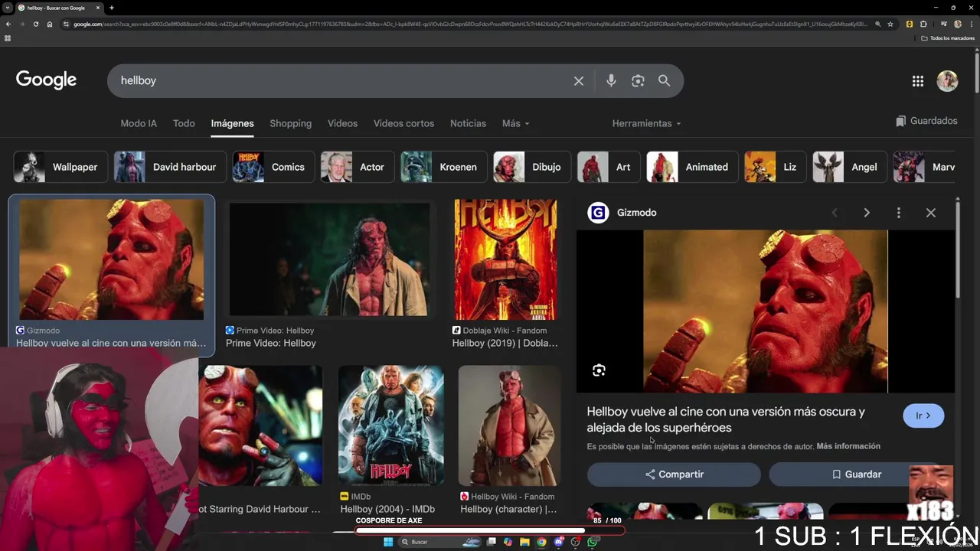Viewport: 980px width, 551px height.
Task: Switch to Videos tab
Action: (x=342, y=123)
